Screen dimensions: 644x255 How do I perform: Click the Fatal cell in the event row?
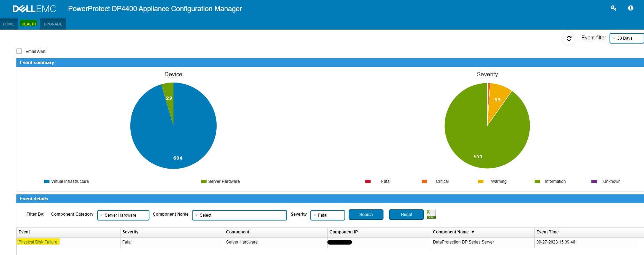127,242
